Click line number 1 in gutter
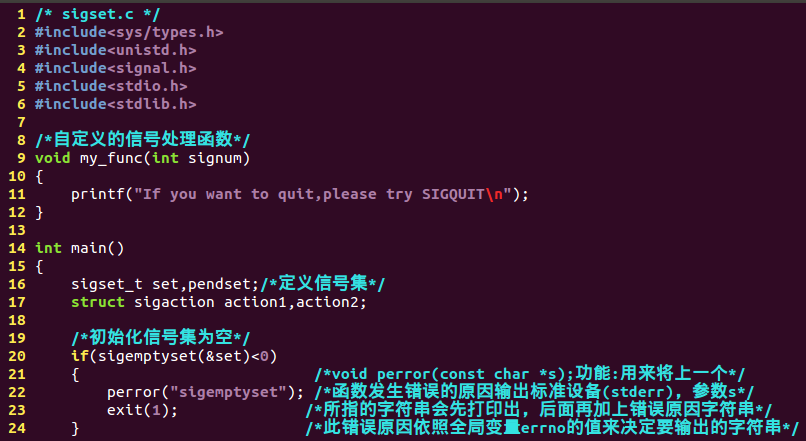 pyautogui.click(x=21, y=14)
